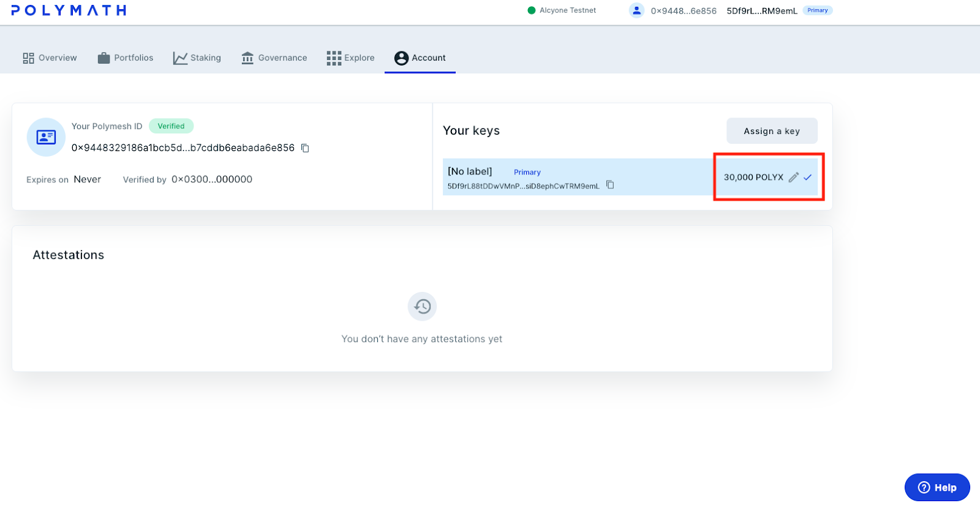Click the no attestations yet message

pyautogui.click(x=422, y=339)
